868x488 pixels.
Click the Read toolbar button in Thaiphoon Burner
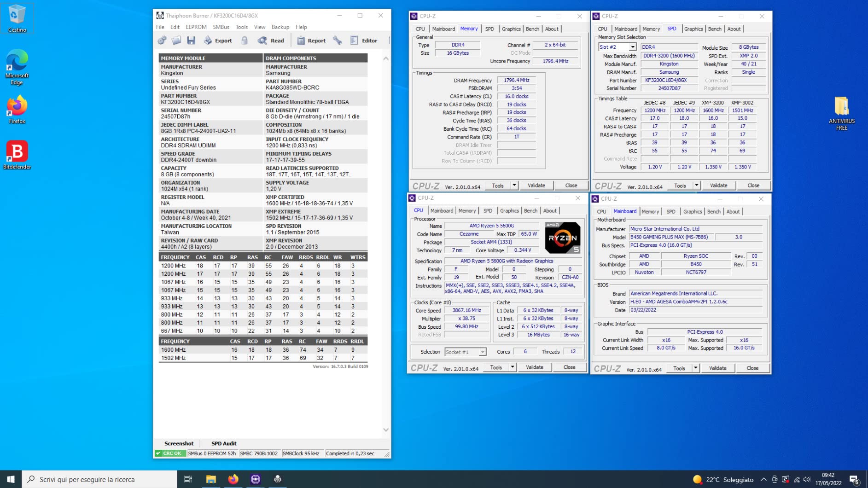point(271,41)
